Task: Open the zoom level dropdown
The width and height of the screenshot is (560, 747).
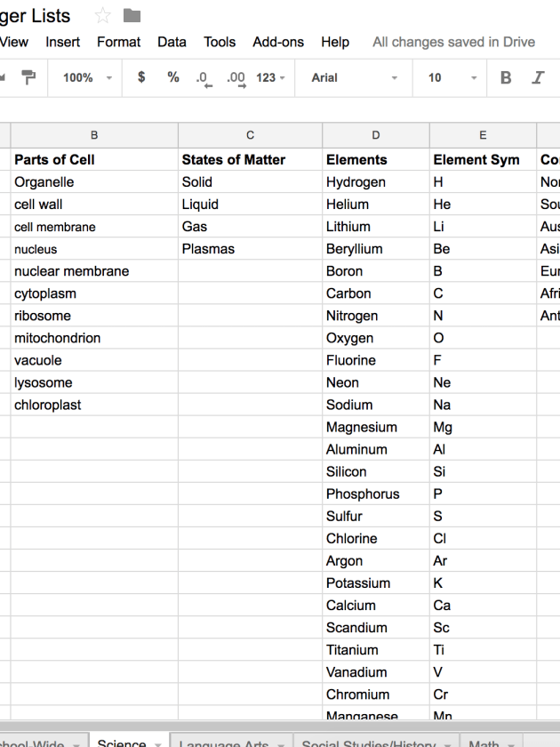Action: 87,77
